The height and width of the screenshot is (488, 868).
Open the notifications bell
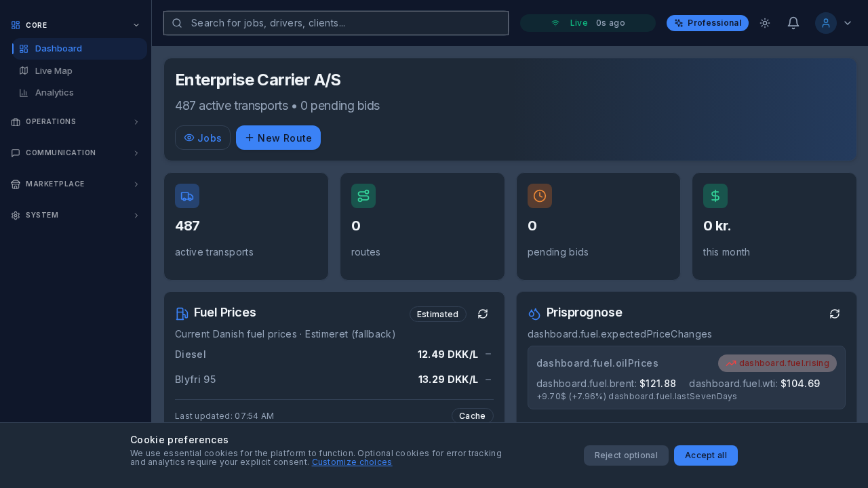coord(793,23)
